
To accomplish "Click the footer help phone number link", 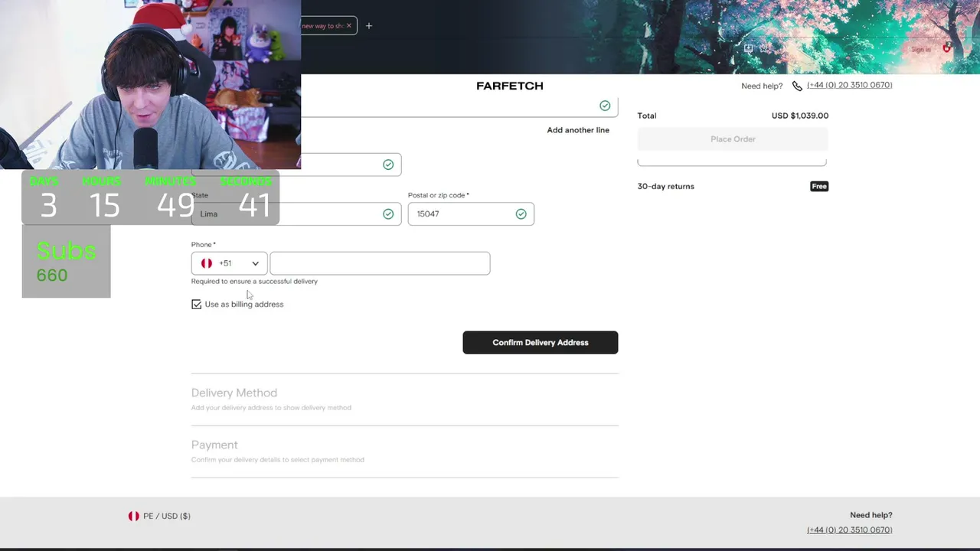I will (x=849, y=530).
